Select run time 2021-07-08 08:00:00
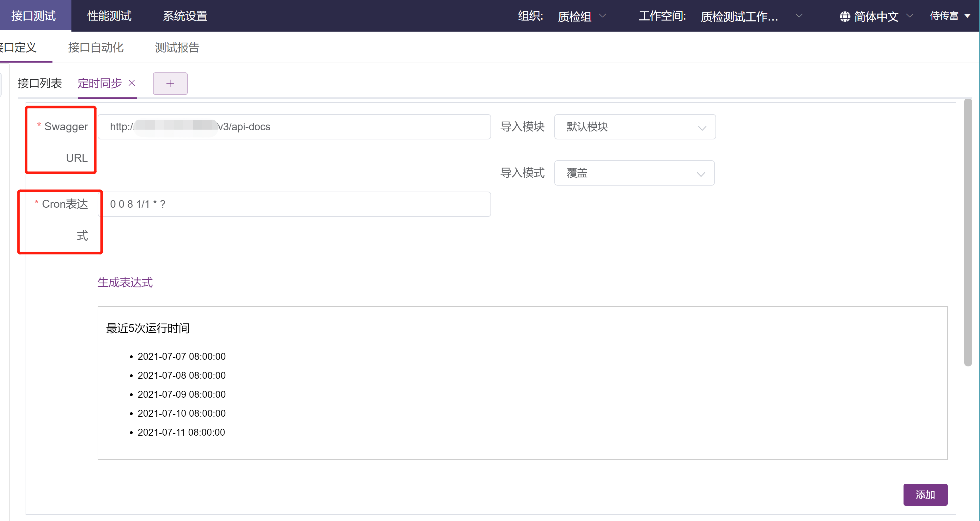Screen dimensions: 980x521 coord(181,375)
